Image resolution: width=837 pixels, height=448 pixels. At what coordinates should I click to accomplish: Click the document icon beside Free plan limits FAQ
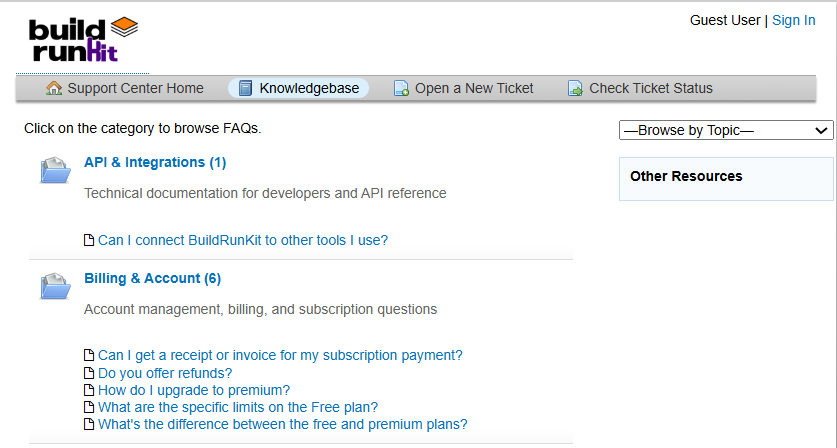89,407
